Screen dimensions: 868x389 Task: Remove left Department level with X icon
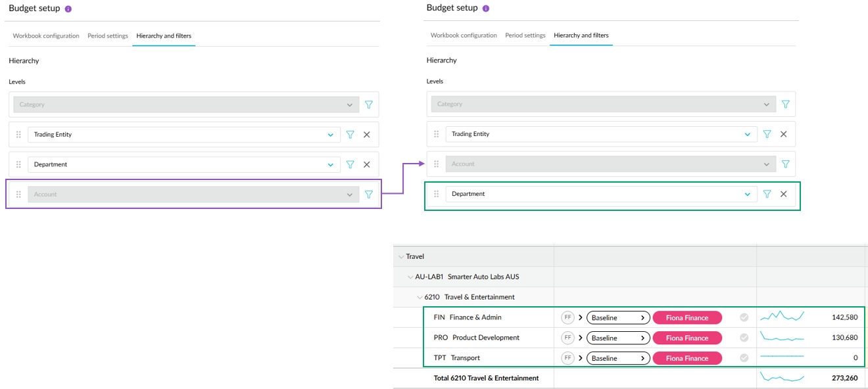pos(367,165)
